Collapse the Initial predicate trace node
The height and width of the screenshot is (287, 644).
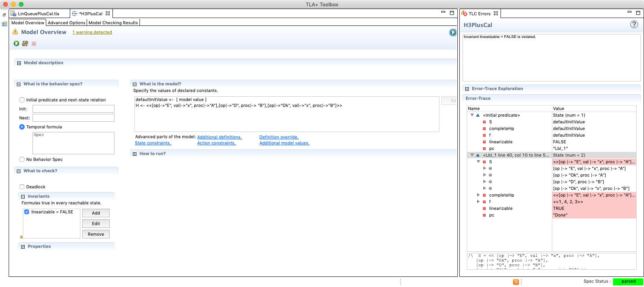[x=472, y=115]
